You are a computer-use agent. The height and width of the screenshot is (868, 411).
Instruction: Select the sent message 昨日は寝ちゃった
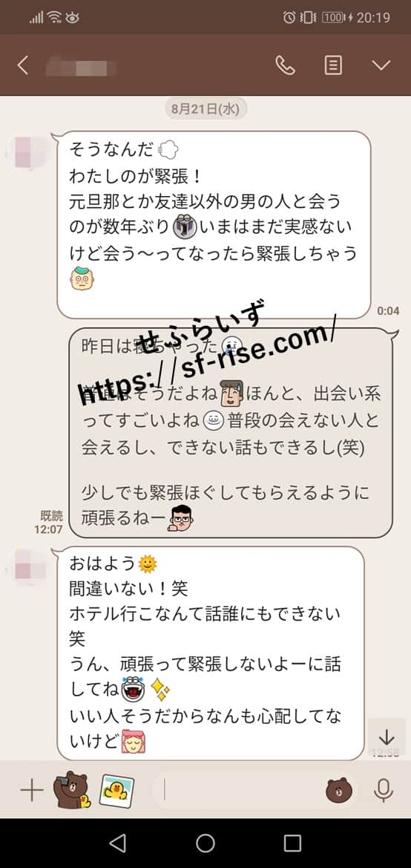click(230, 432)
